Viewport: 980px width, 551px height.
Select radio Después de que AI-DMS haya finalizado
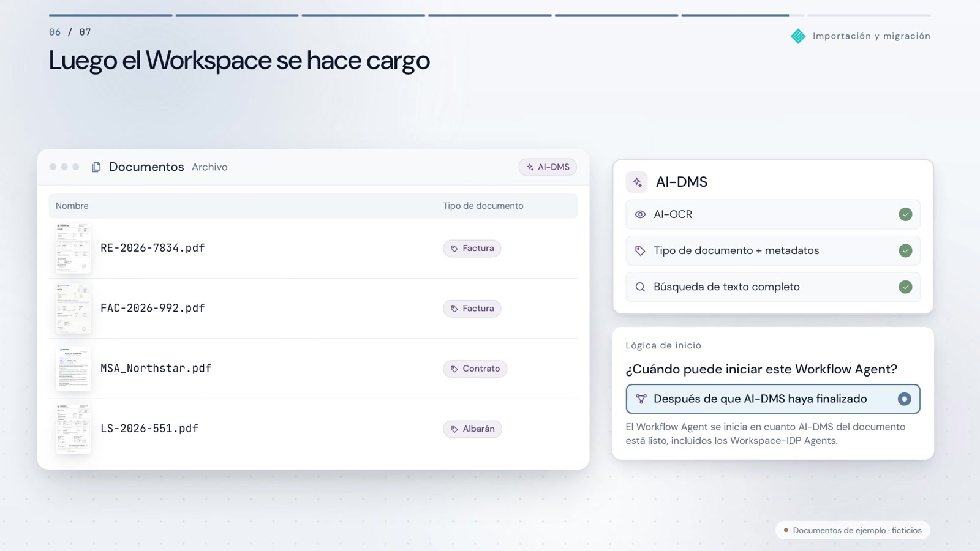point(904,399)
